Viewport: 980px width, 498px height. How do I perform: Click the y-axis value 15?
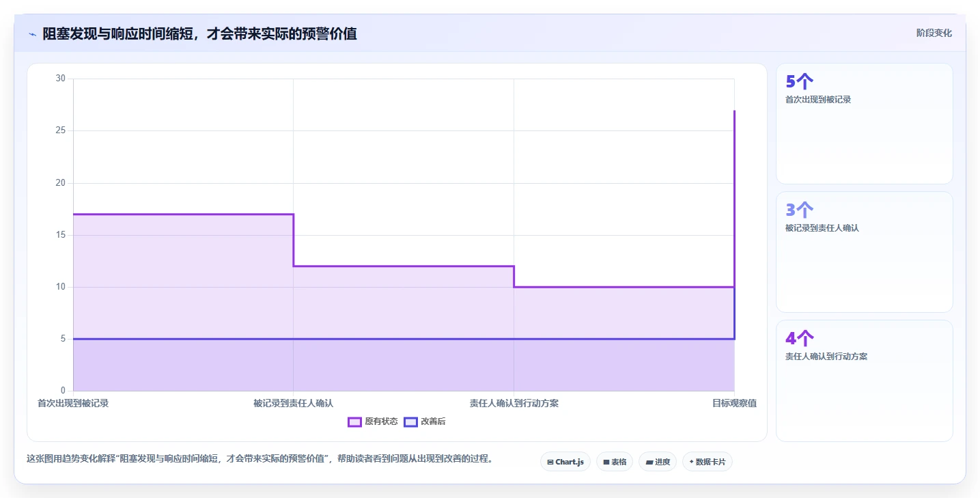point(60,235)
